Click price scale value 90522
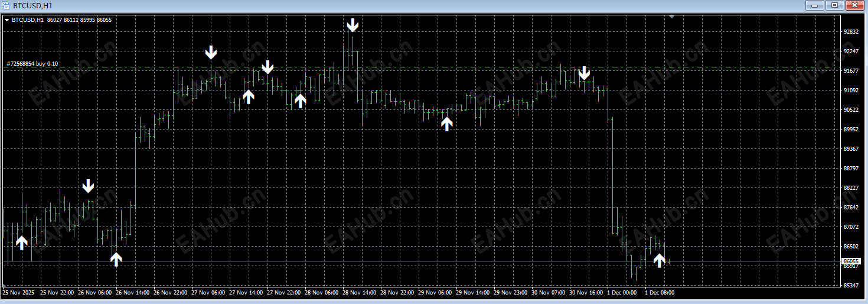This screenshot has height=304, width=868. point(851,110)
